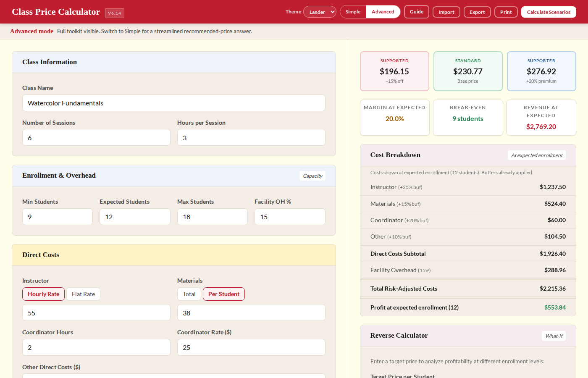Click Calculate Scenarios
Viewport: 588px width, 378px height.
pyautogui.click(x=549, y=12)
